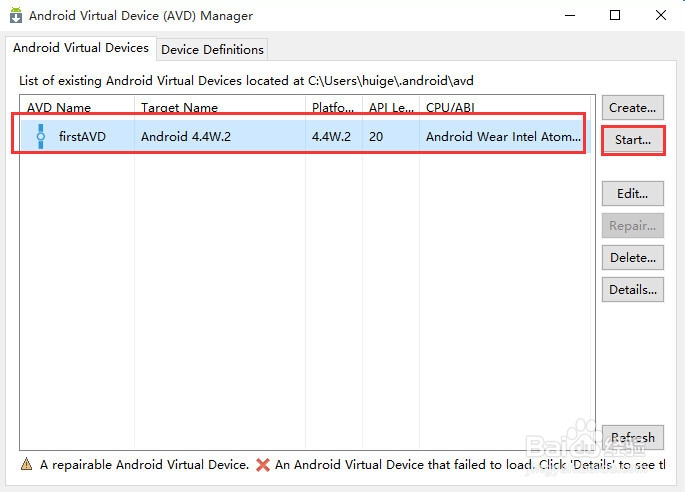The height and width of the screenshot is (492, 685).
Task: Click the Platform column header
Action: click(334, 107)
